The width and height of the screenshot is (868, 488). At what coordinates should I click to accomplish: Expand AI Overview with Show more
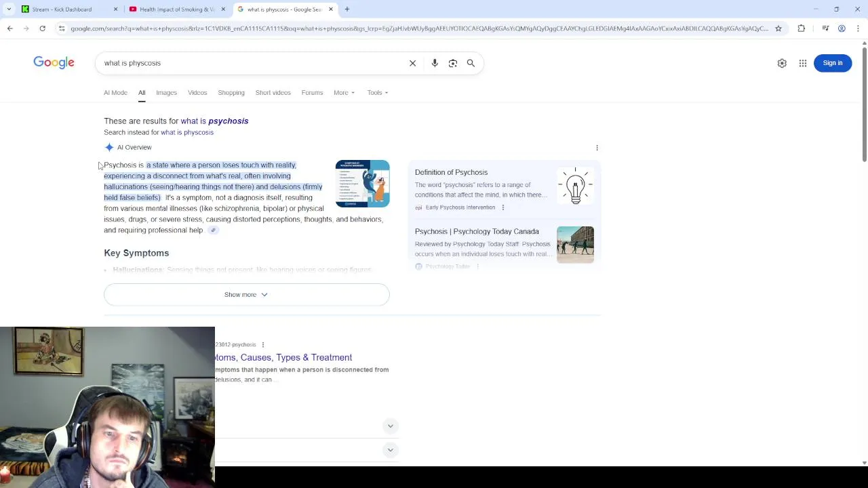pos(246,295)
